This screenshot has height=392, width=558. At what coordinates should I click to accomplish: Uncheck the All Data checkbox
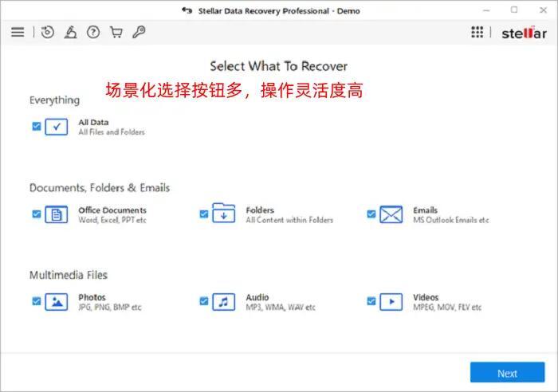(x=37, y=126)
